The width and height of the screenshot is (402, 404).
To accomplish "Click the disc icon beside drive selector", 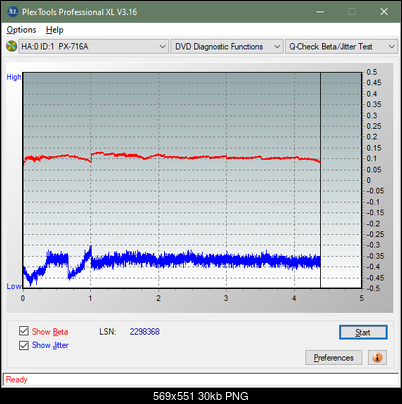I will [12, 46].
